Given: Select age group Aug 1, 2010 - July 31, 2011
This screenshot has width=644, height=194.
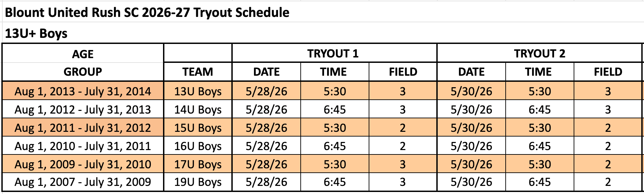Looking at the screenshot, I should coord(83,146).
